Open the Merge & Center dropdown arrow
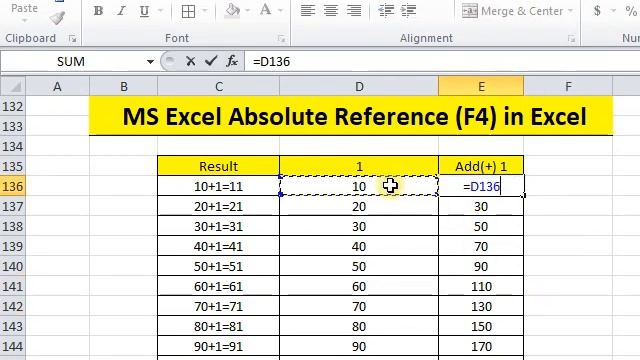Screen dimensions: 640x360 pyautogui.click(x=571, y=11)
